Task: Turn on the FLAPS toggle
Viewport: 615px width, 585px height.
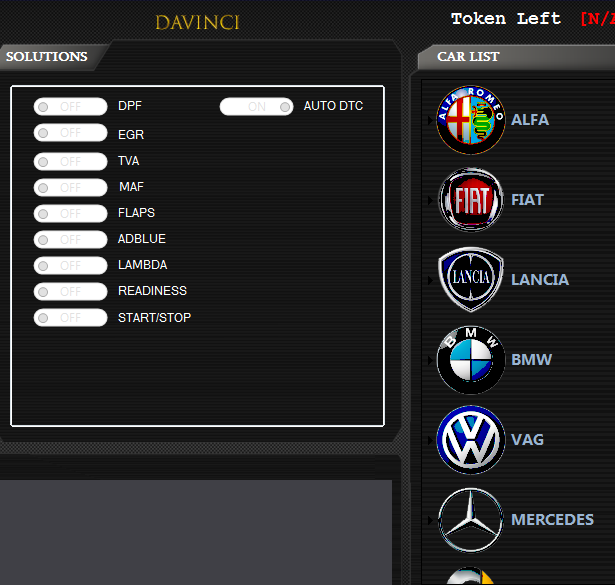Action: click(71, 214)
